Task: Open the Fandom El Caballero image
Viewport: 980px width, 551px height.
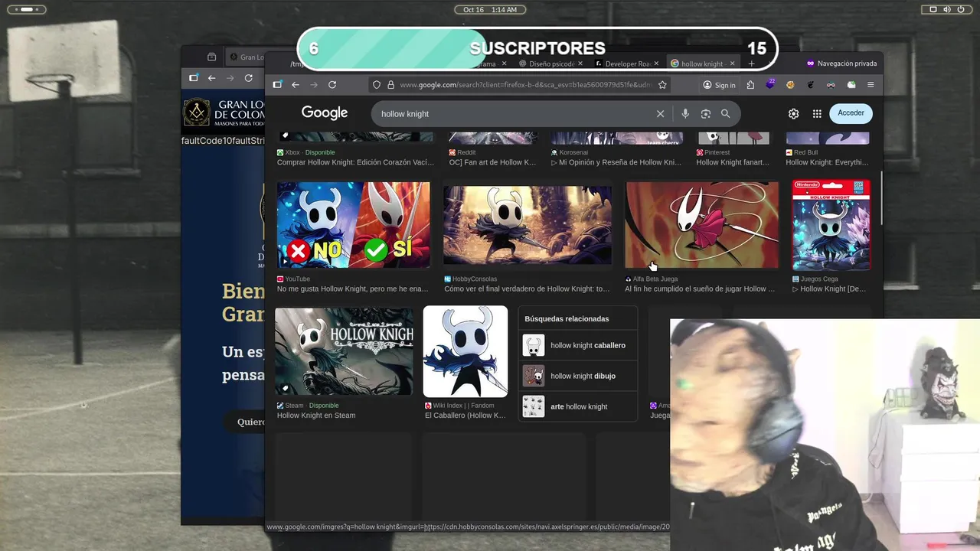Action: tap(465, 352)
